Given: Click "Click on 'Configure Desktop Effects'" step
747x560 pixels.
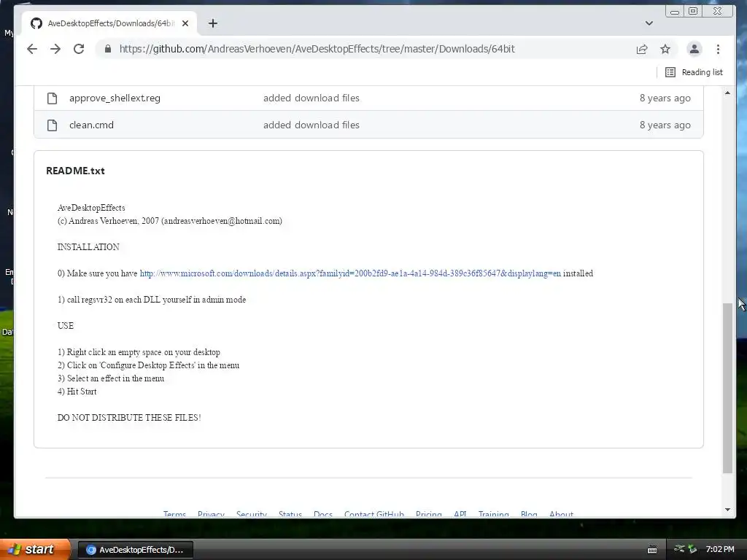Looking at the screenshot, I should point(148,365).
